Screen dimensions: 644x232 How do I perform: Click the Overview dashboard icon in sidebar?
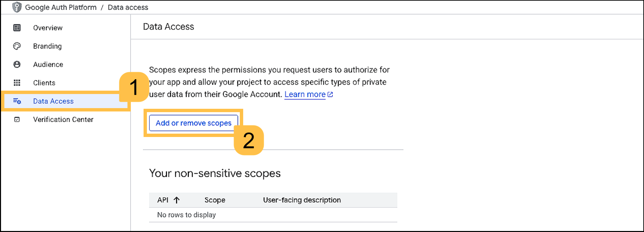(17, 28)
